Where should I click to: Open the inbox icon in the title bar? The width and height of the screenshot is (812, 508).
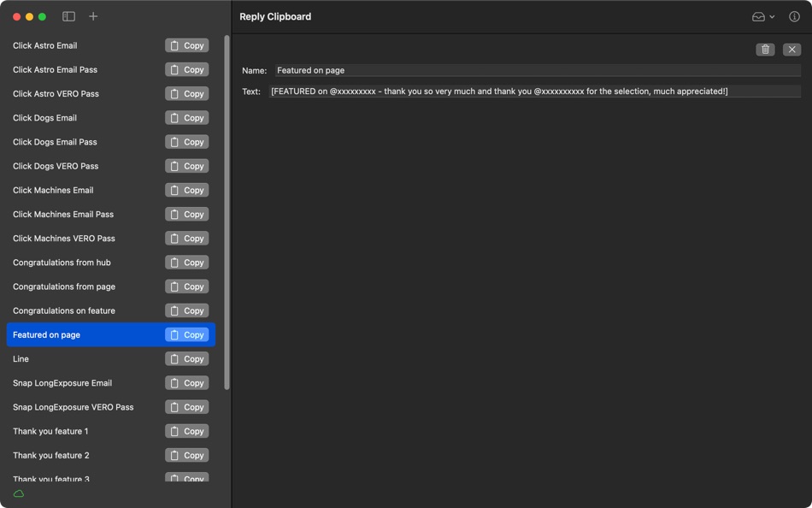[x=757, y=15]
